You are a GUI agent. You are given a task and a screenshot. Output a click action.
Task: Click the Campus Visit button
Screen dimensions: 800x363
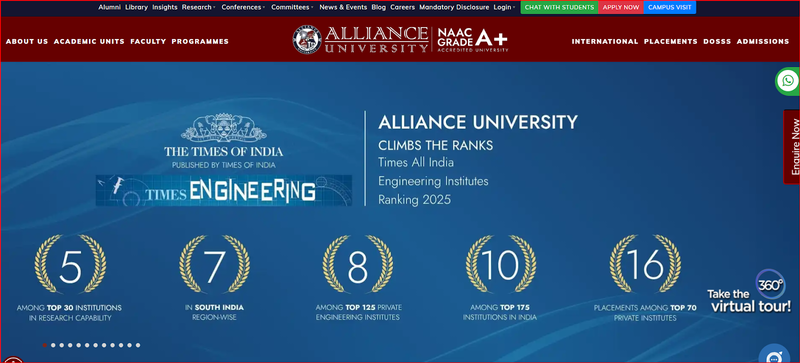669,7
